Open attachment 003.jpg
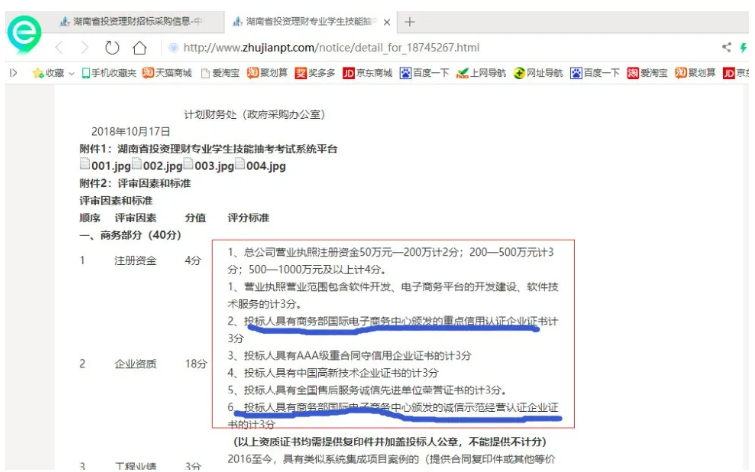Viewport: 755px width, 472px height. point(210,166)
